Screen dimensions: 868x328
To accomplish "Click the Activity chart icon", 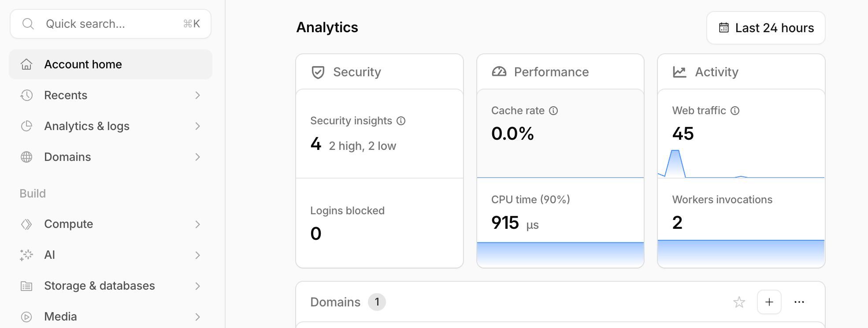I will (x=679, y=72).
